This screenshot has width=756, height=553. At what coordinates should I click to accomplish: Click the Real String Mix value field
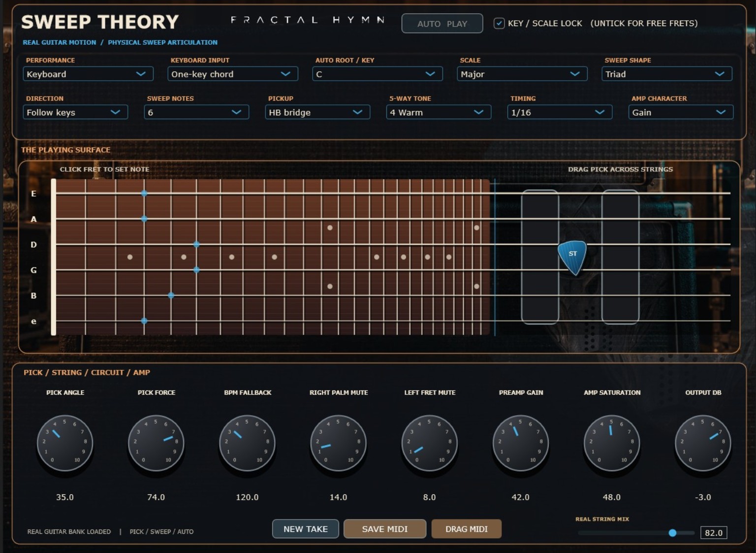[714, 533]
